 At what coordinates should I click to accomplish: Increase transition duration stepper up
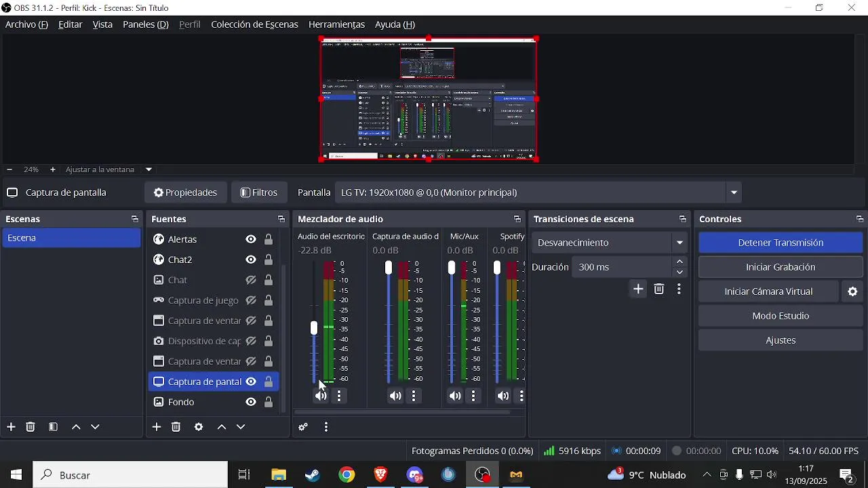point(680,262)
